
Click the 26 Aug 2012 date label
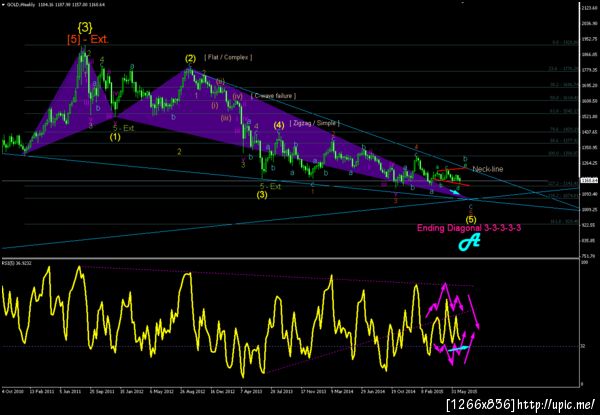pyautogui.click(x=192, y=392)
